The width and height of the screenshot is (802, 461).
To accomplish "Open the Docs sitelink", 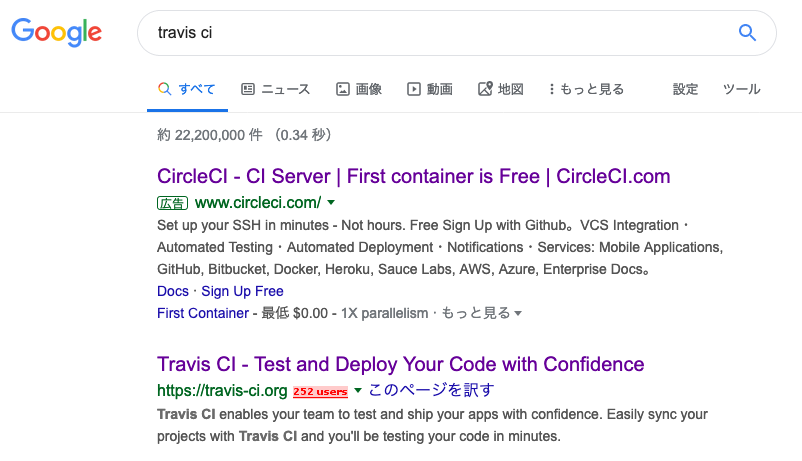I will pyautogui.click(x=173, y=291).
